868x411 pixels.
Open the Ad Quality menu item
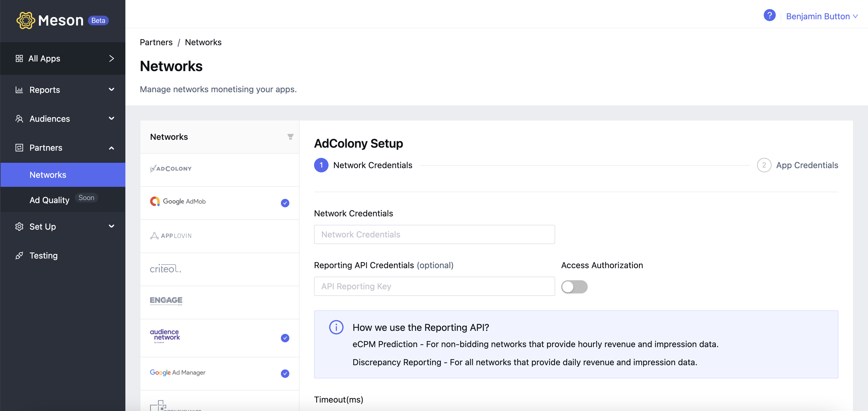coord(63,199)
